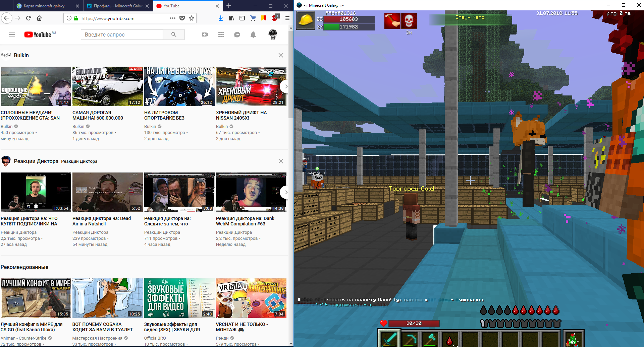Go back in Firefox
This screenshot has height=347, width=644.
[7, 18]
